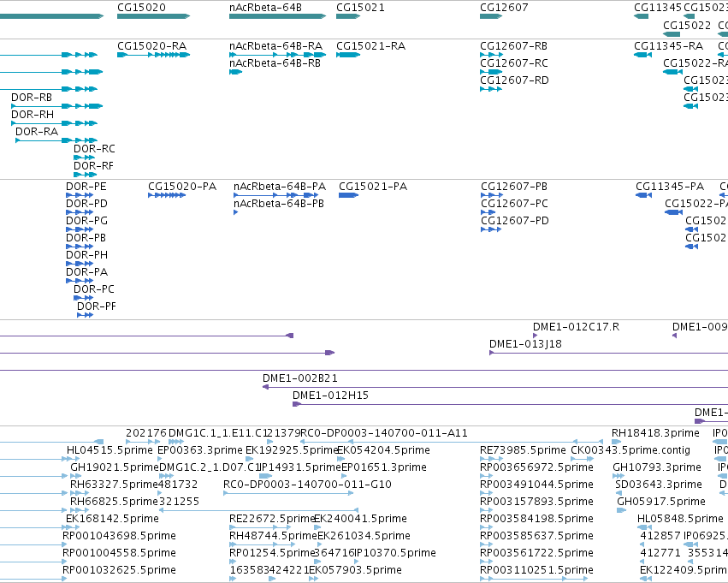728x583 pixels.
Task: Click EST RE73985.5prime
Action: (523, 450)
